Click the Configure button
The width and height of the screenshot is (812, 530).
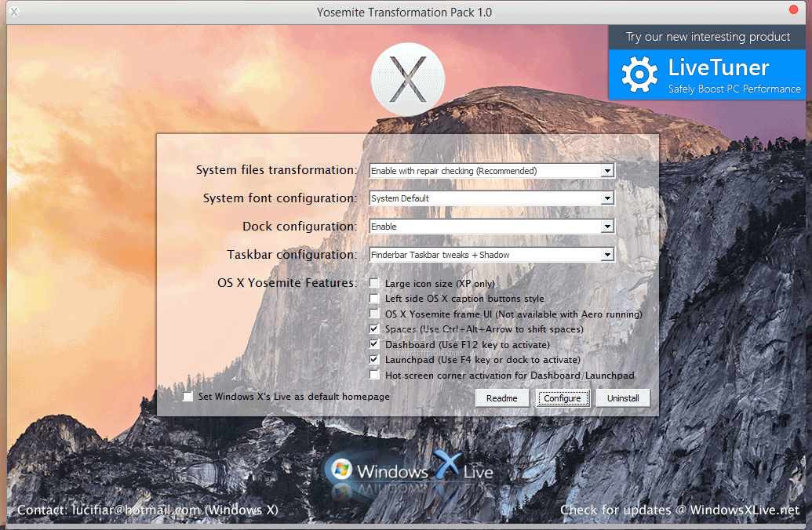tap(563, 398)
